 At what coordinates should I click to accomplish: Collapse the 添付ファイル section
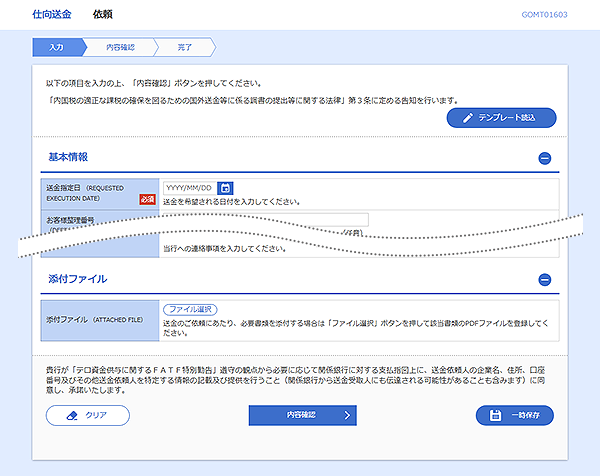tap(545, 280)
